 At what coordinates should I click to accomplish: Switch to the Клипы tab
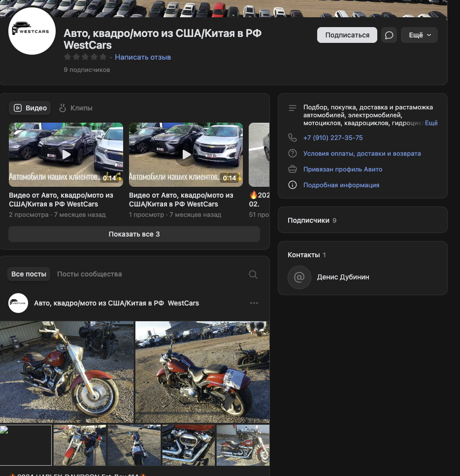76,108
